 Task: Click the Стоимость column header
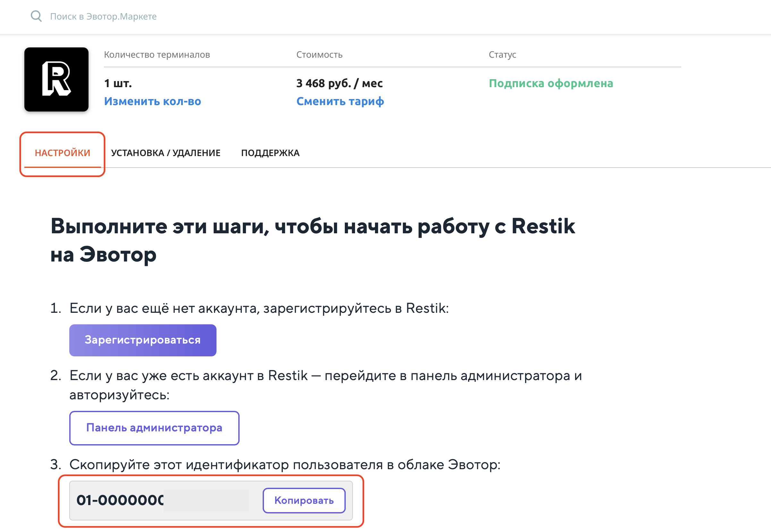pos(319,54)
